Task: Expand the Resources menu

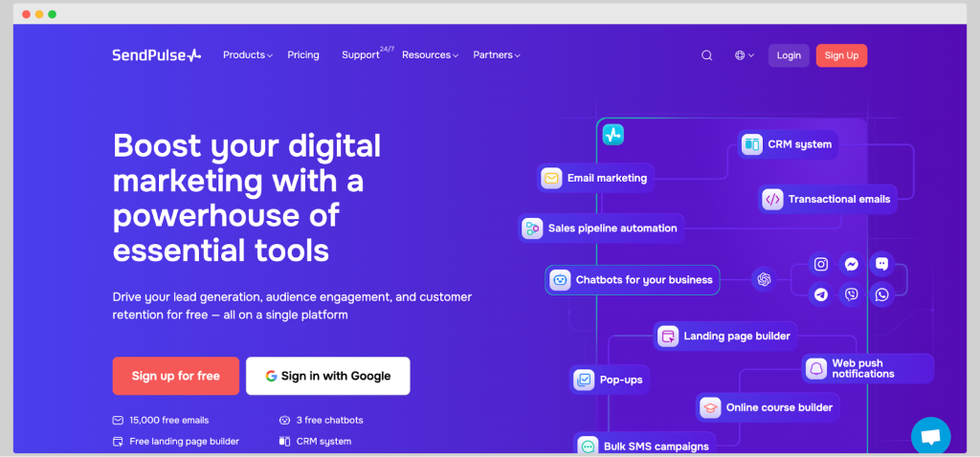Action: tap(430, 54)
